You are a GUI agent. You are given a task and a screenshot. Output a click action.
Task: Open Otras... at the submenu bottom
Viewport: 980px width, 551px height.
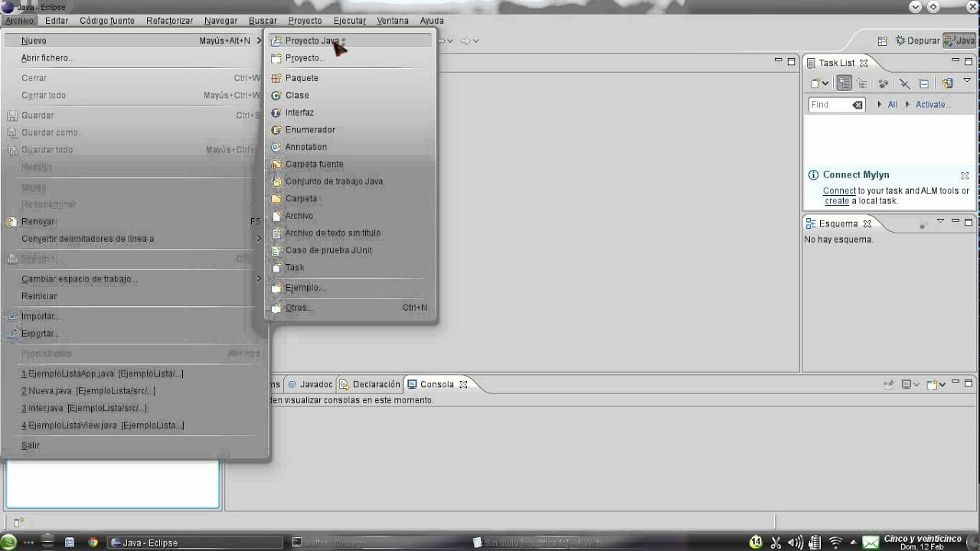click(x=350, y=308)
